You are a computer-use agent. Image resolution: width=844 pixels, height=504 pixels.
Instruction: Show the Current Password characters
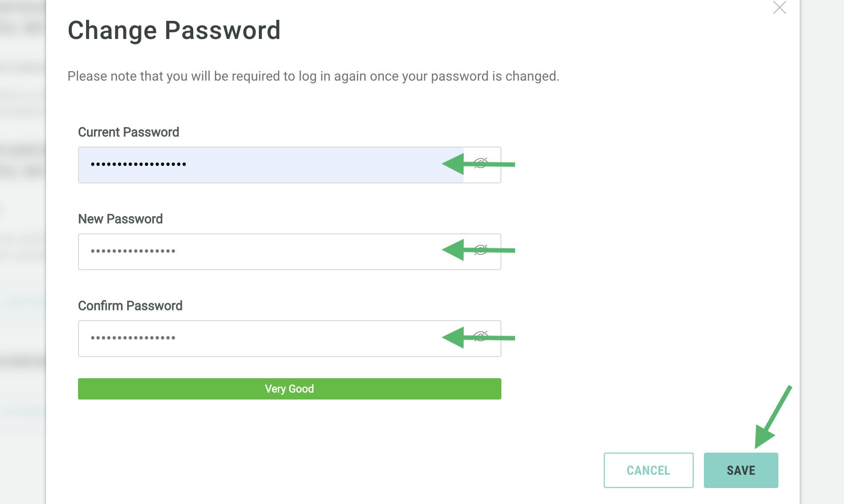click(481, 163)
